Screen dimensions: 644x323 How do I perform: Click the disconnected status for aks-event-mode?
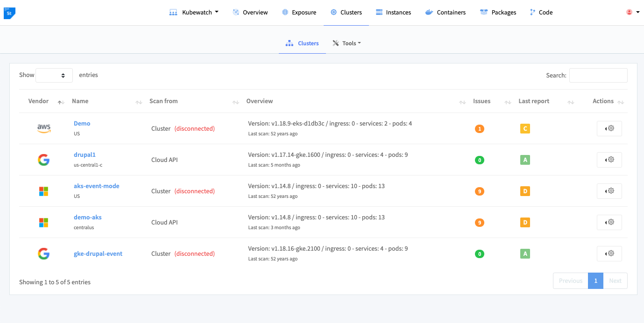point(195,191)
